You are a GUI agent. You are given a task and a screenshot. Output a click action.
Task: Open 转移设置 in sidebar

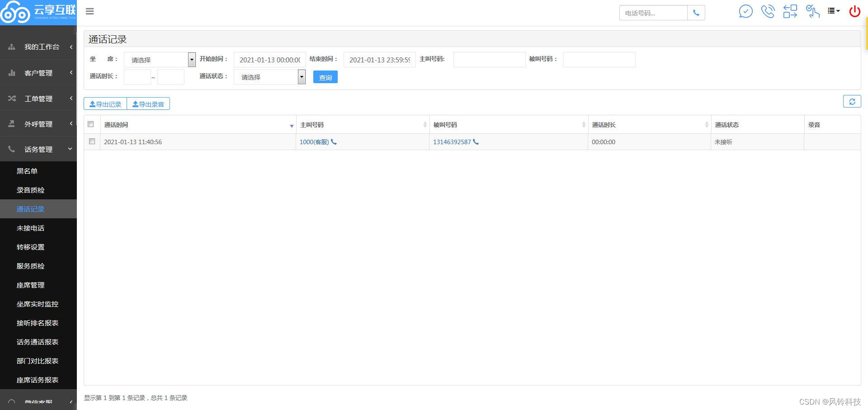click(x=38, y=247)
